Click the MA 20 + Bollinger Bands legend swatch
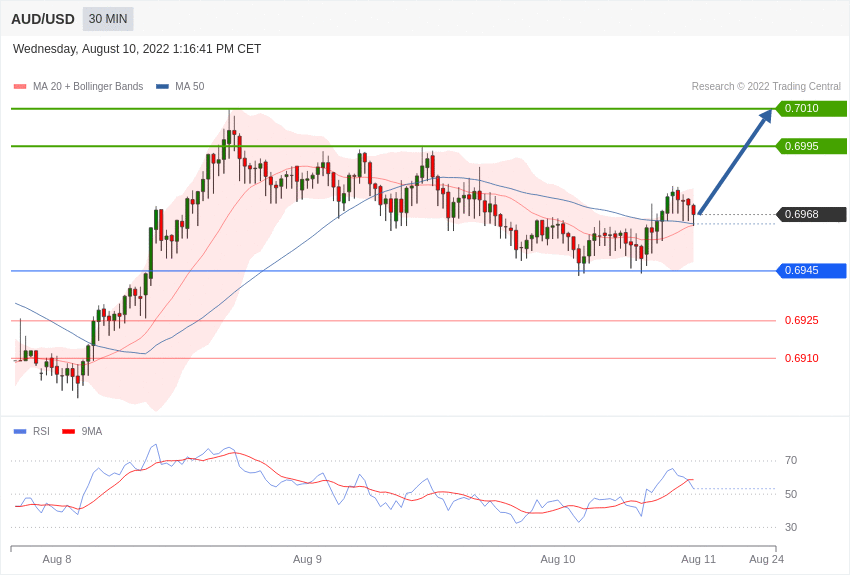 20,86
